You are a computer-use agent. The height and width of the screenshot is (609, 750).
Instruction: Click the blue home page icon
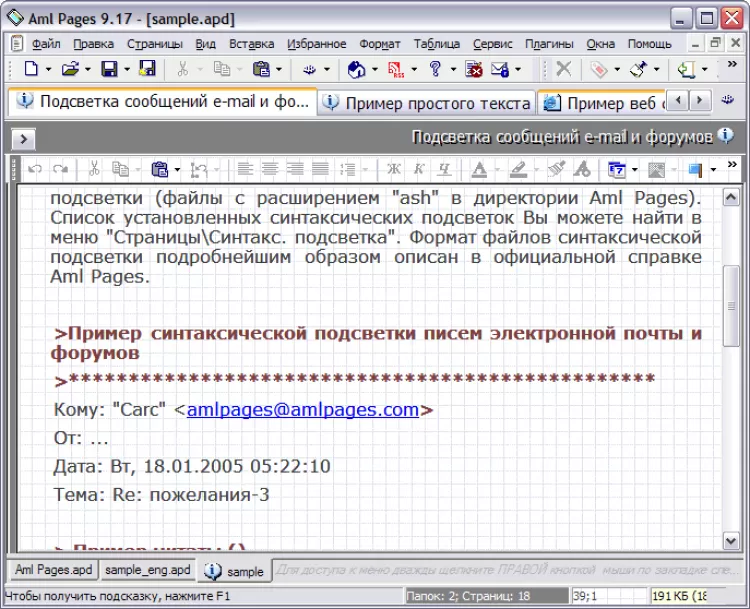pyautogui.click(x=356, y=69)
